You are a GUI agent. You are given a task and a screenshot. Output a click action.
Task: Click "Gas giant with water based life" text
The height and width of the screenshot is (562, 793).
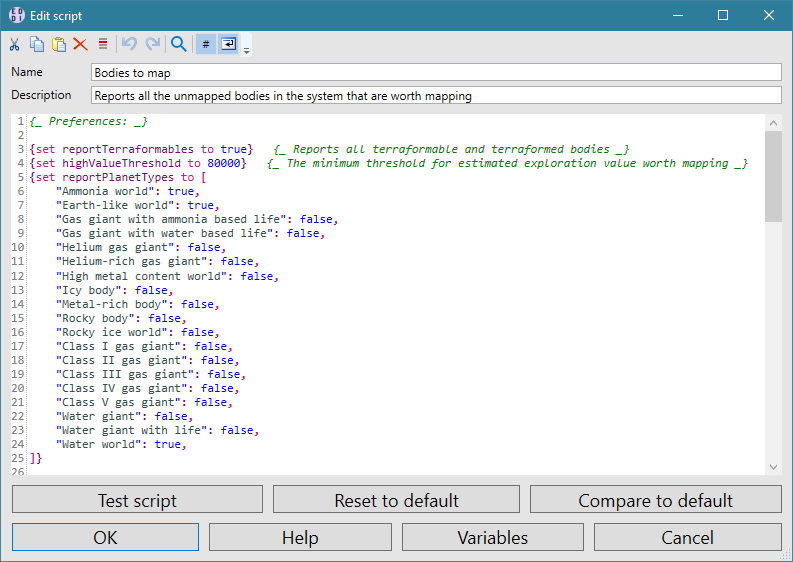tap(164, 233)
